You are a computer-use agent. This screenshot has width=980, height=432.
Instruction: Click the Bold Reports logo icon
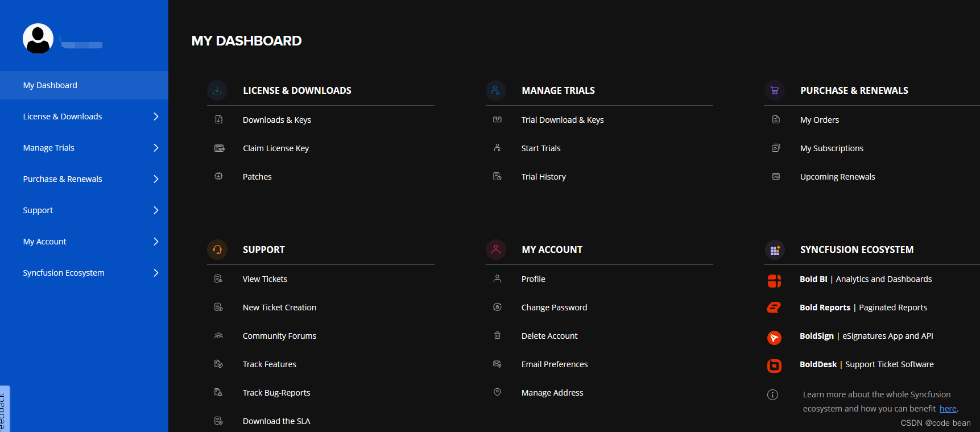pyautogui.click(x=774, y=308)
